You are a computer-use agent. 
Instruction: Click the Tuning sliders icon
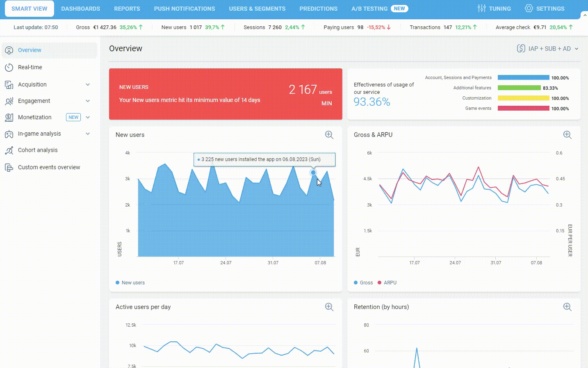click(481, 9)
